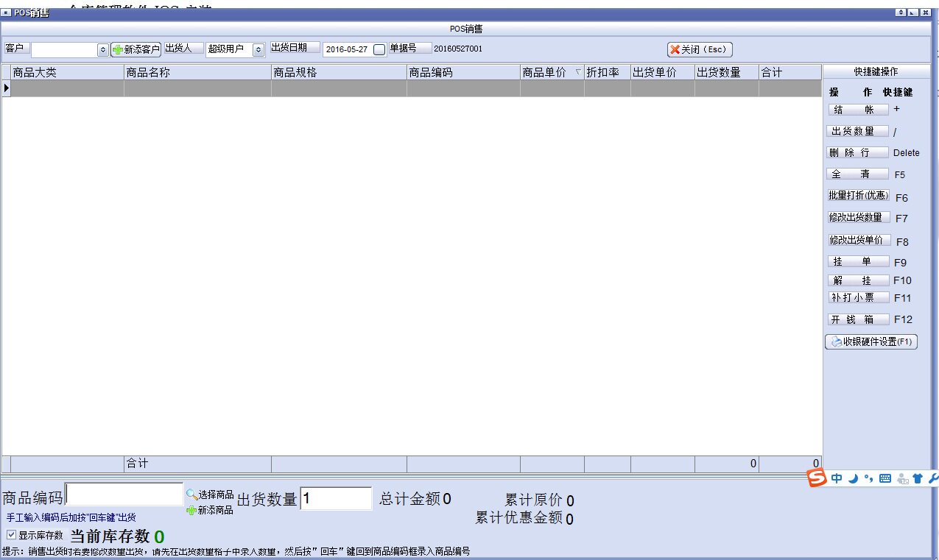
Task: Click the 累计优惠金额 label
Action: (519, 517)
